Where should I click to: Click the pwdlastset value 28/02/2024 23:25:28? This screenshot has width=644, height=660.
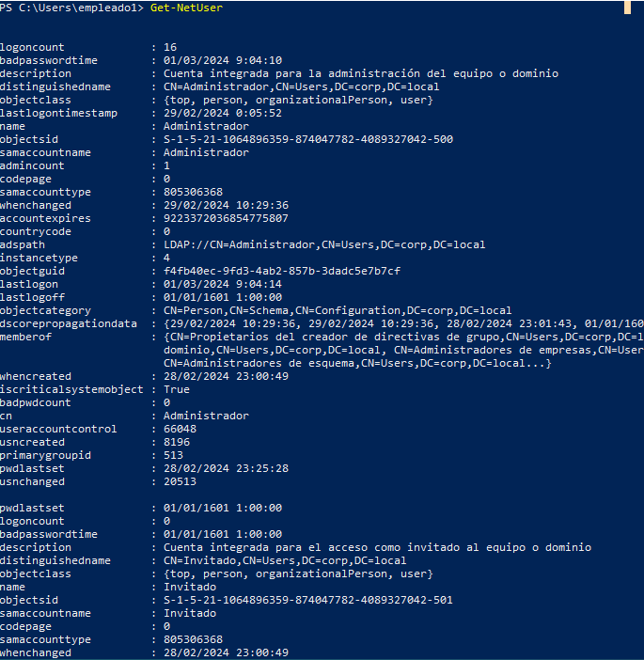[x=226, y=468]
